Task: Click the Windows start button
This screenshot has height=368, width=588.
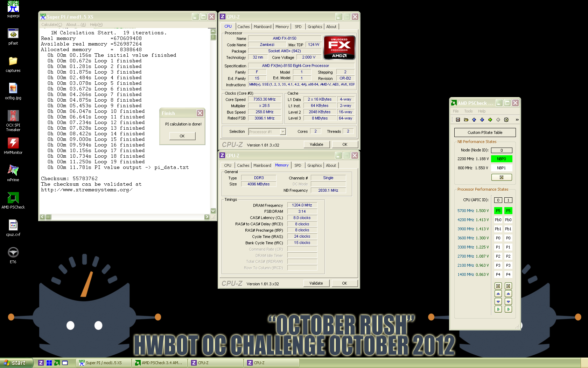Action: (x=16, y=363)
